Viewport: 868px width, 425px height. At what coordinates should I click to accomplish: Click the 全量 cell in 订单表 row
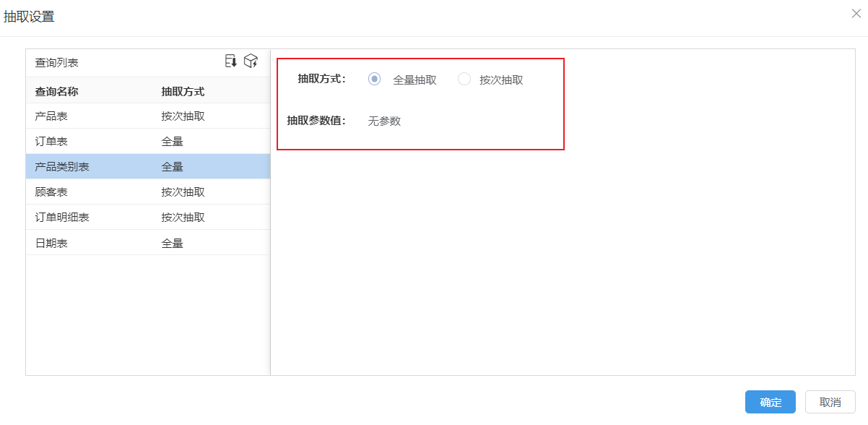[172, 141]
